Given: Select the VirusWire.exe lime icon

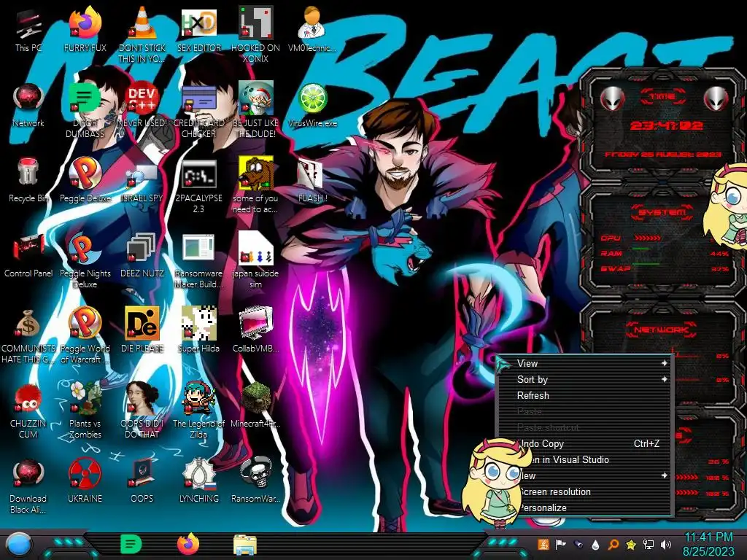Looking at the screenshot, I should 312,105.
